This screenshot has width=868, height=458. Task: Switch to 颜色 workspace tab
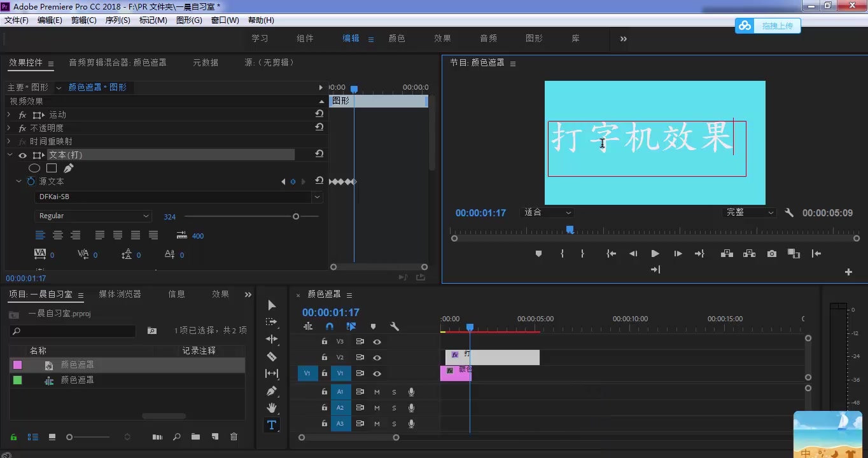tap(397, 38)
